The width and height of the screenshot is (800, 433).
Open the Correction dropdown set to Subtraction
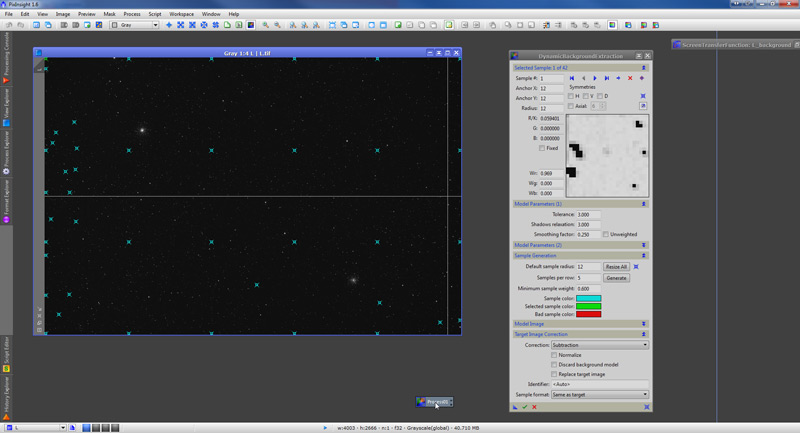[x=601, y=344]
